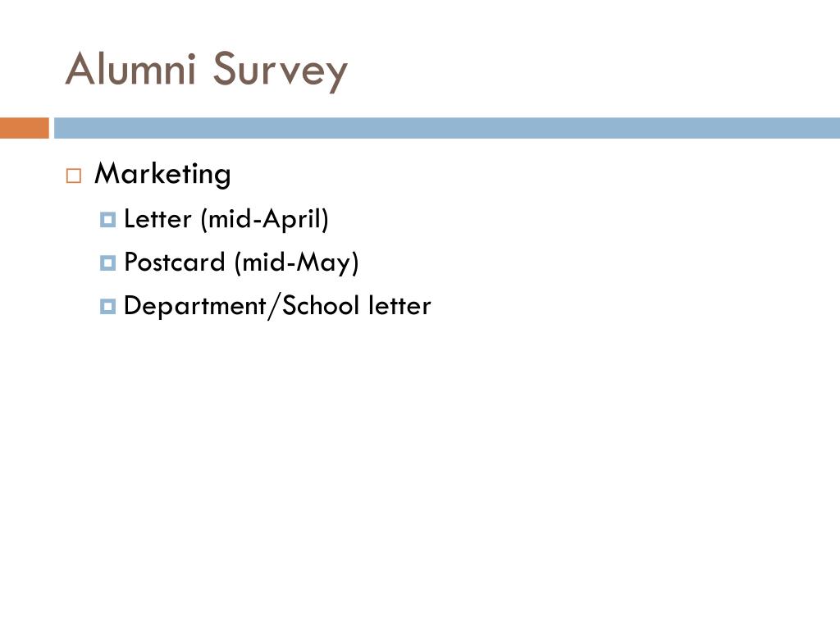
Task: Click the slash between Department and School
Action: coord(274,307)
